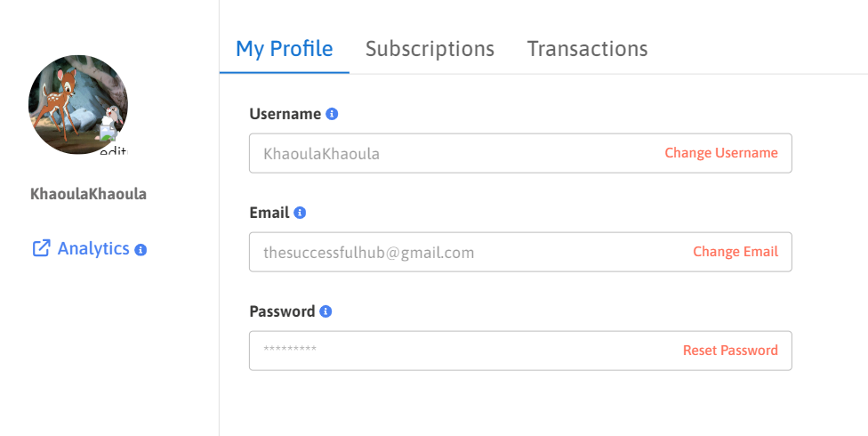Click the info icon beside Email label

(300, 213)
